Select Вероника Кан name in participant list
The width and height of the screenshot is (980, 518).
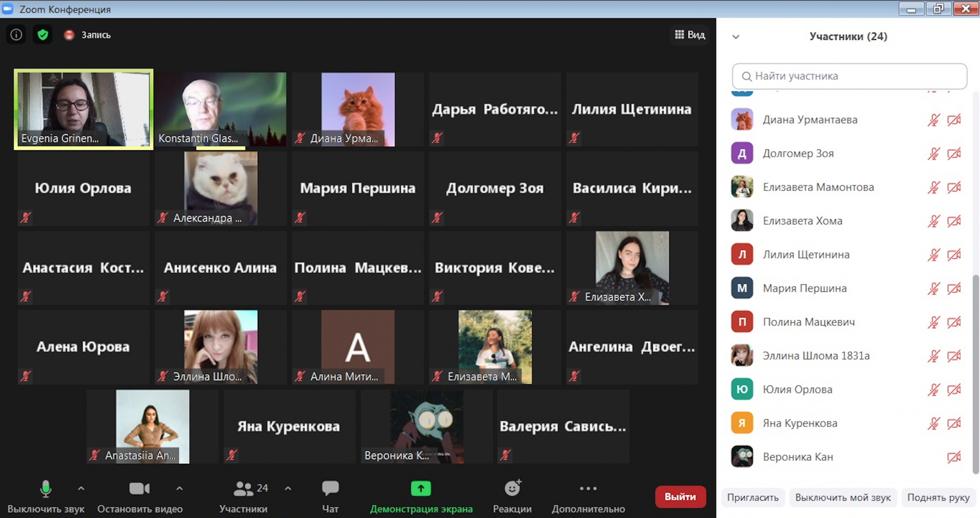[798, 457]
